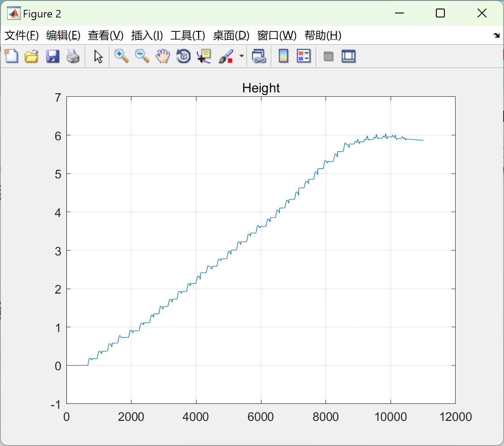Enable the Pan hand tool
The width and height of the screenshot is (504, 446).
click(163, 56)
